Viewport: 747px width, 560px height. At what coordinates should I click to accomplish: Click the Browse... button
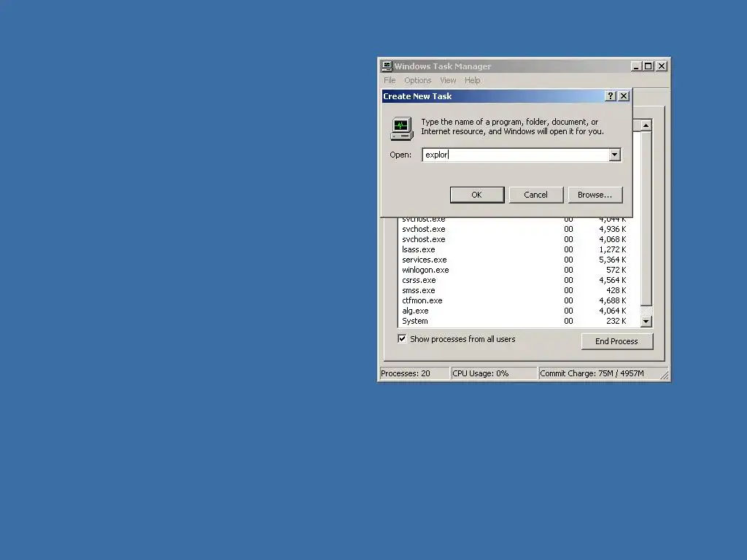(595, 195)
